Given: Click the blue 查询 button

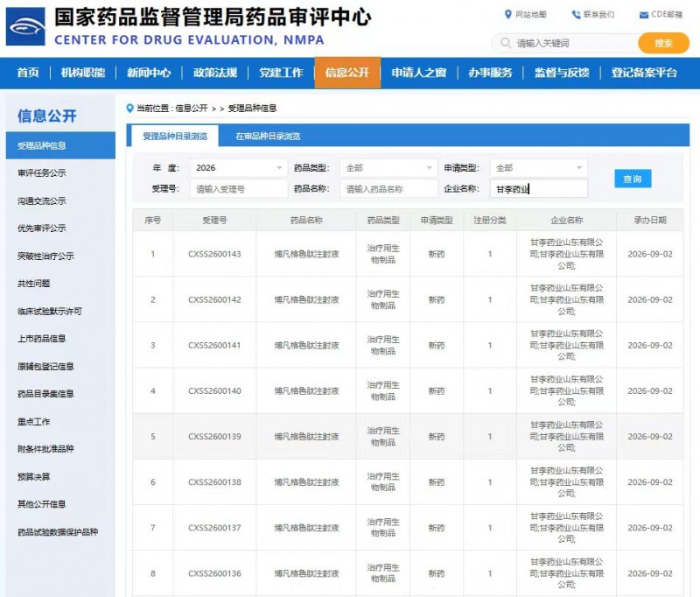Looking at the screenshot, I should click(x=633, y=179).
